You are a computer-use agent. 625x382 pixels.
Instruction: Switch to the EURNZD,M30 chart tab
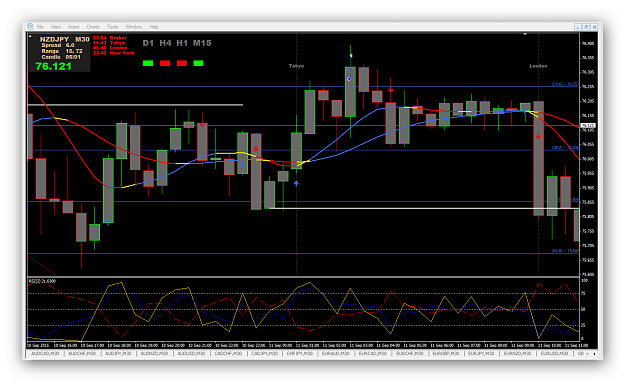point(517,353)
